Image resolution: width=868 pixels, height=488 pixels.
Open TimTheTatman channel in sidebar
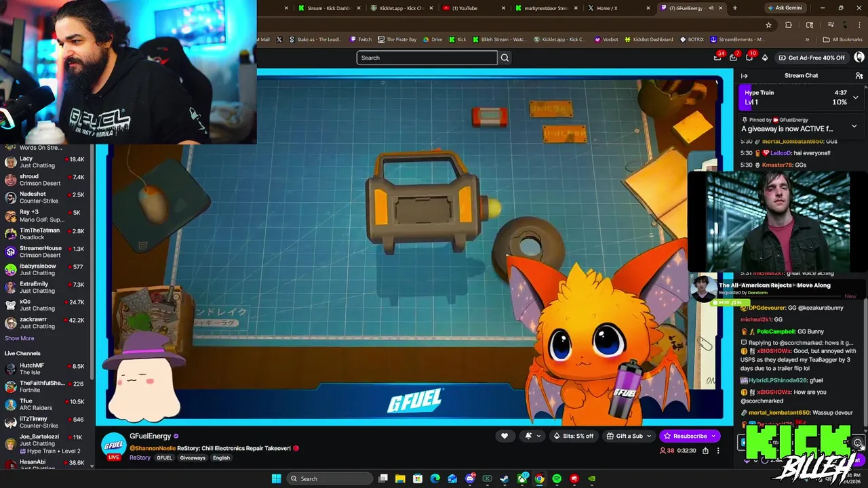pos(45,234)
